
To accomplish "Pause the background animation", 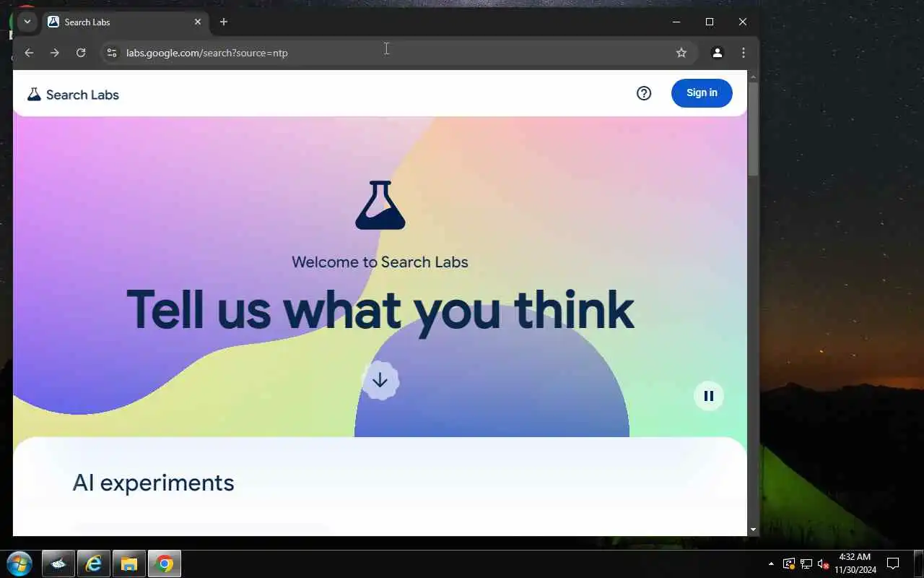I will point(709,396).
